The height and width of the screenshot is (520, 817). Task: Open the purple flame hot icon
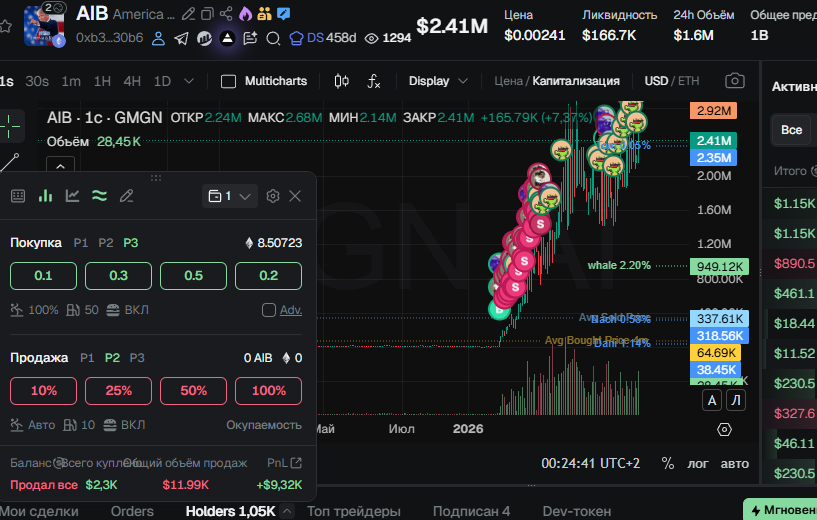(245, 14)
